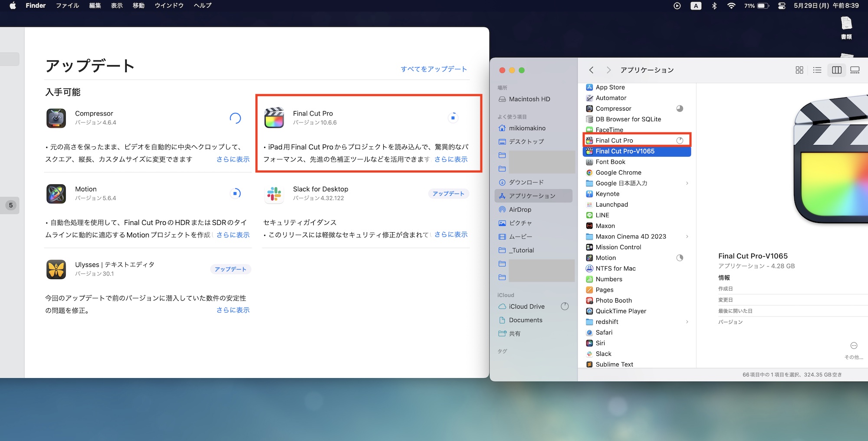Go back in the Finder window

[x=591, y=70]
